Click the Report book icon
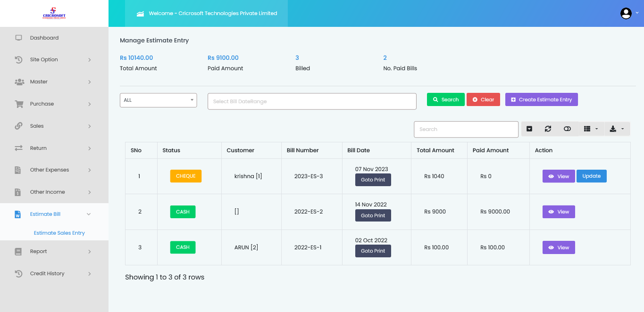Image resolution: width=644 pixels, height=312 pixels. tap(18, 252)
